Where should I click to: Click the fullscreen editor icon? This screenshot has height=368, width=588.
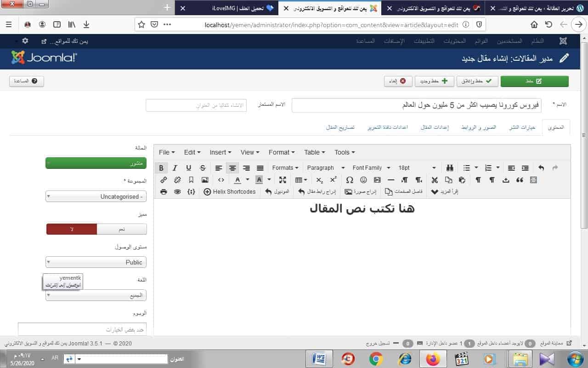283,180
